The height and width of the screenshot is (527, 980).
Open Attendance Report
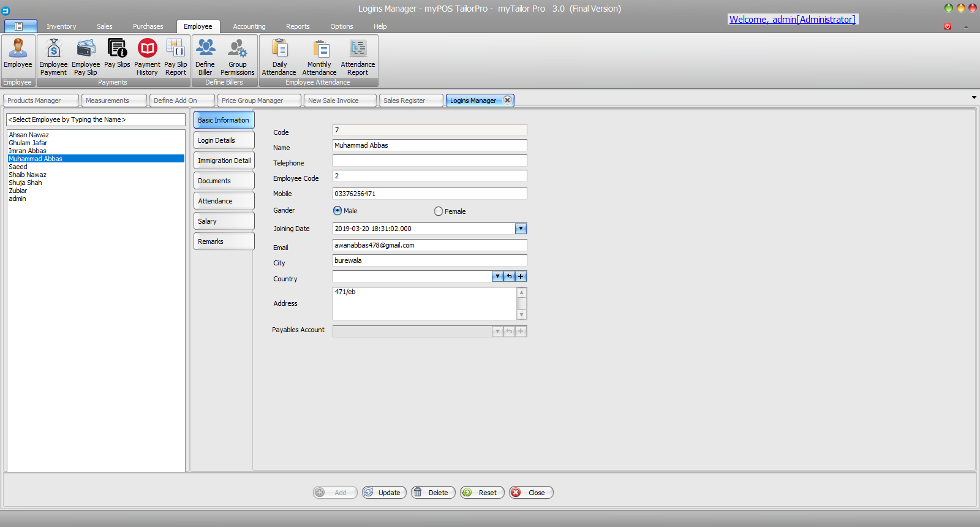(x=358, y=57)
